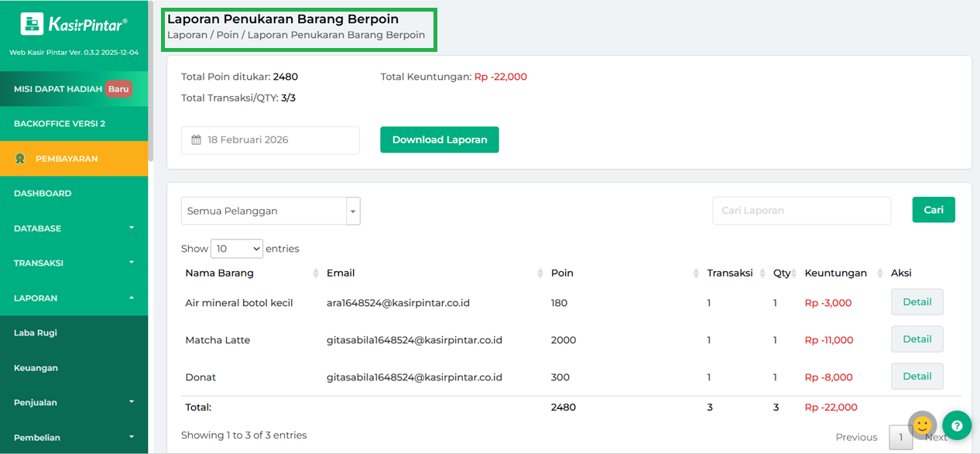This screenshot has width=980, height=454.
Task: Open the help question mark icon
Action: pos(957,425)
